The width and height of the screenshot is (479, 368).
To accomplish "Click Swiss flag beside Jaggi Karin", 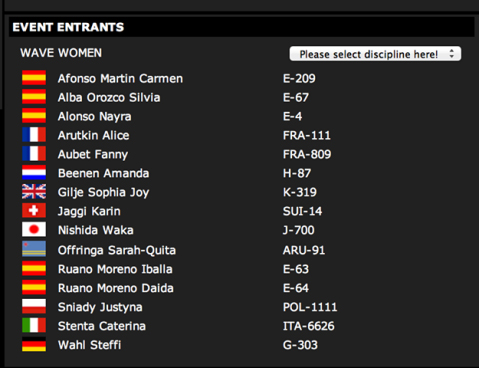I will point(34,211).
